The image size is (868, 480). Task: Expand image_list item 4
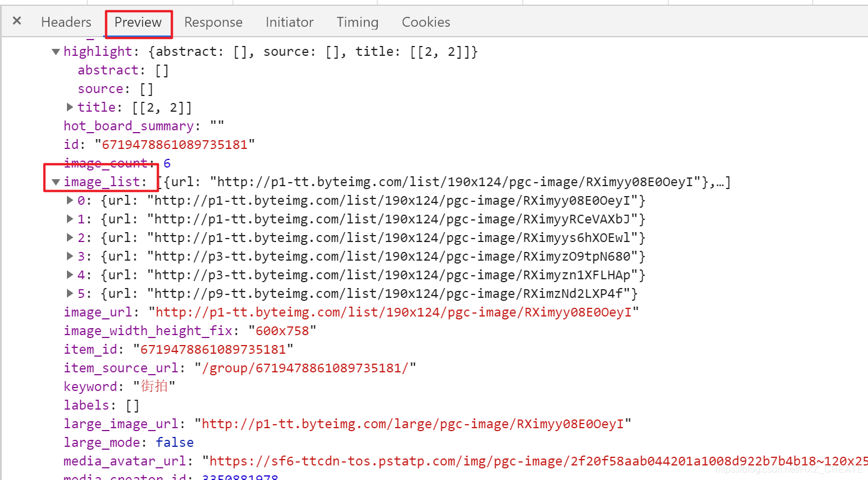tap(70, 275)
